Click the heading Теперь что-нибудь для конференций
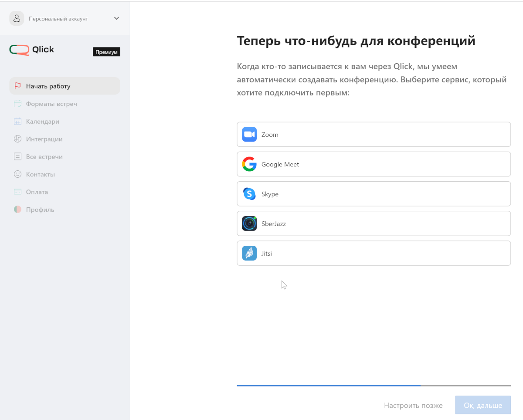523x420 pixels. [356, 41]
